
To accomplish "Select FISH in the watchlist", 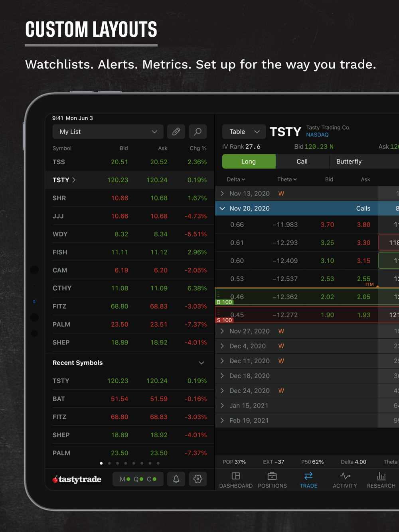I will (x=130, y=252).
